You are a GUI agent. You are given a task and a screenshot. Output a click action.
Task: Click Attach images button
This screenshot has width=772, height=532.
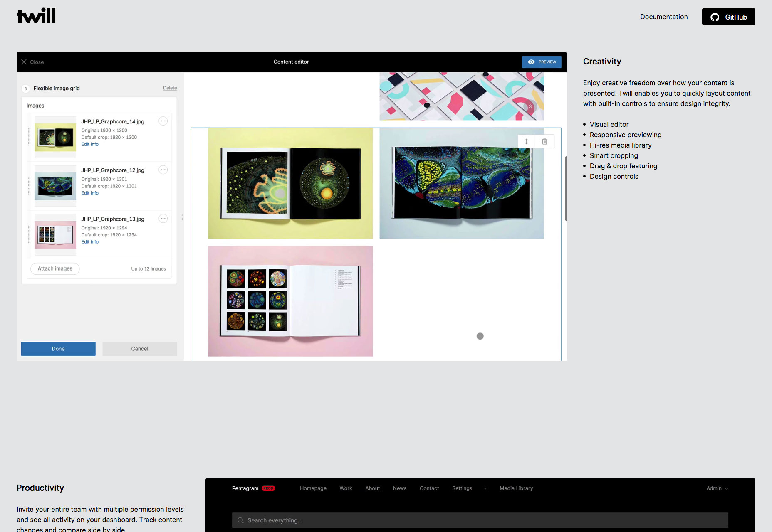pyautogui.click(x=55, y=268)
